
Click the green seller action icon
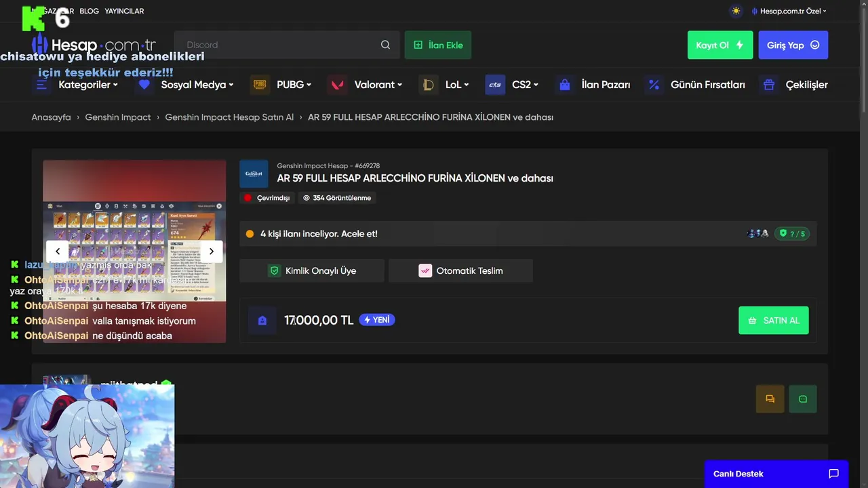803,399
